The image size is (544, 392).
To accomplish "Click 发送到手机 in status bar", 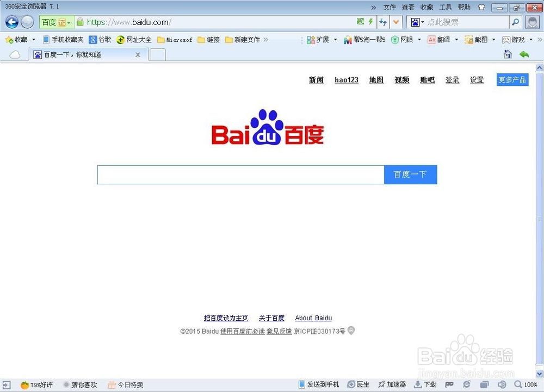I will click(x=319, y=384).
